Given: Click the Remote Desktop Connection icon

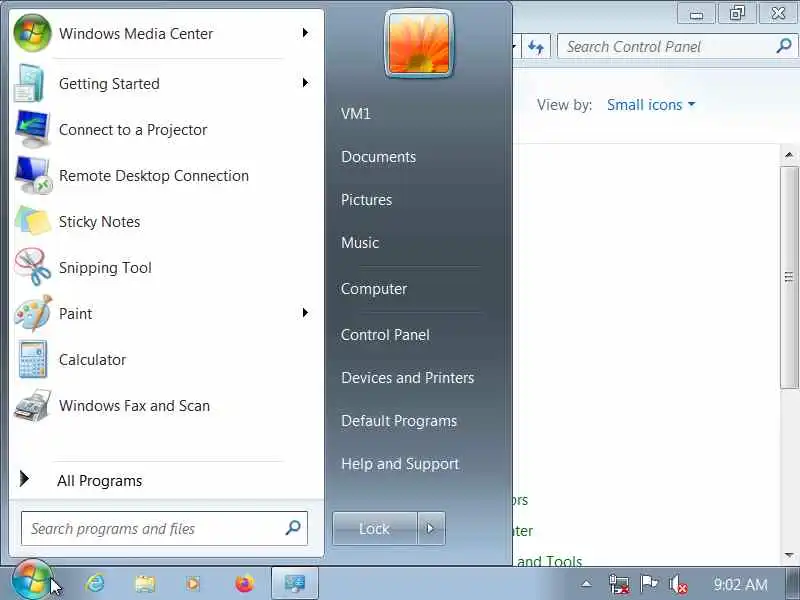Looking at the screenshot, I should [x=33, y=175].
